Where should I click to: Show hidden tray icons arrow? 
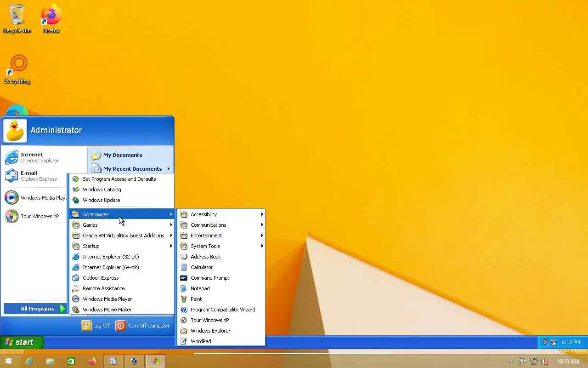tap(511, 362)
